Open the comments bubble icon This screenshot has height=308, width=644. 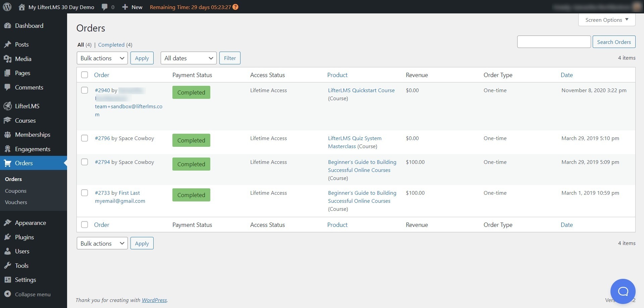tap(105, 7)
